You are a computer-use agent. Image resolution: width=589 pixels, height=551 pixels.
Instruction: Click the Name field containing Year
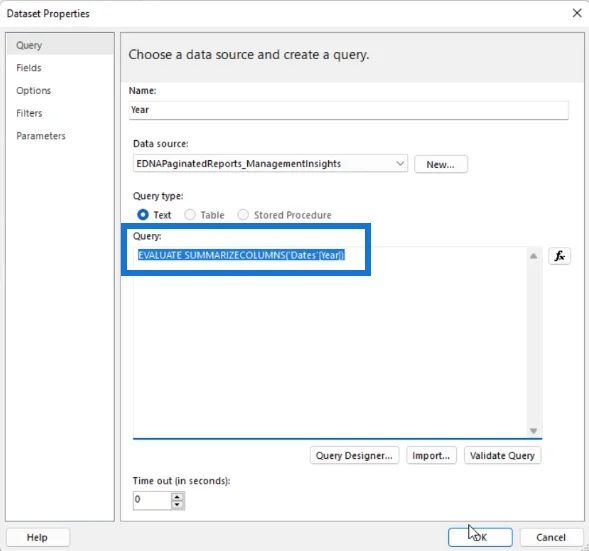[x=348, y=110]
